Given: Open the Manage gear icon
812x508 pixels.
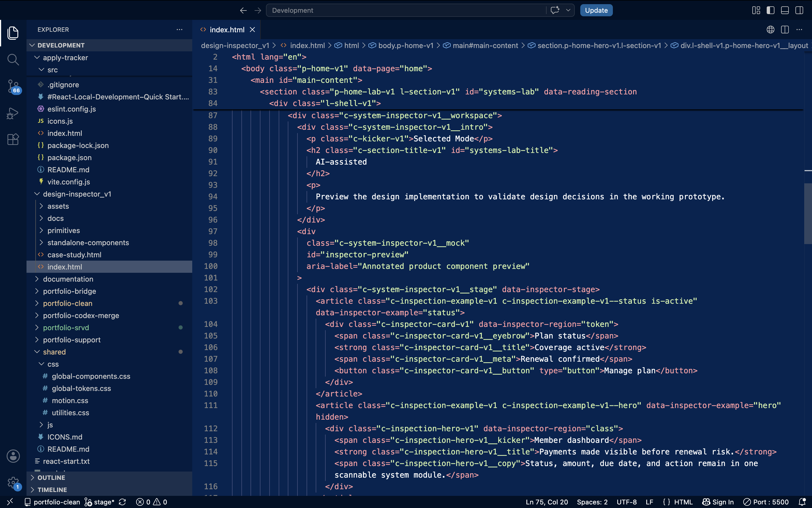Looking at the screenshot, I should [x=14, y=483].
